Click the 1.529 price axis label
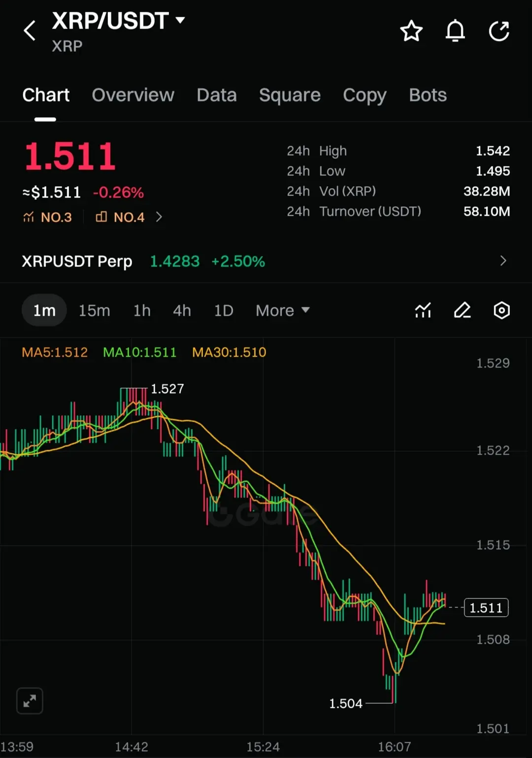 pos(493,363)
